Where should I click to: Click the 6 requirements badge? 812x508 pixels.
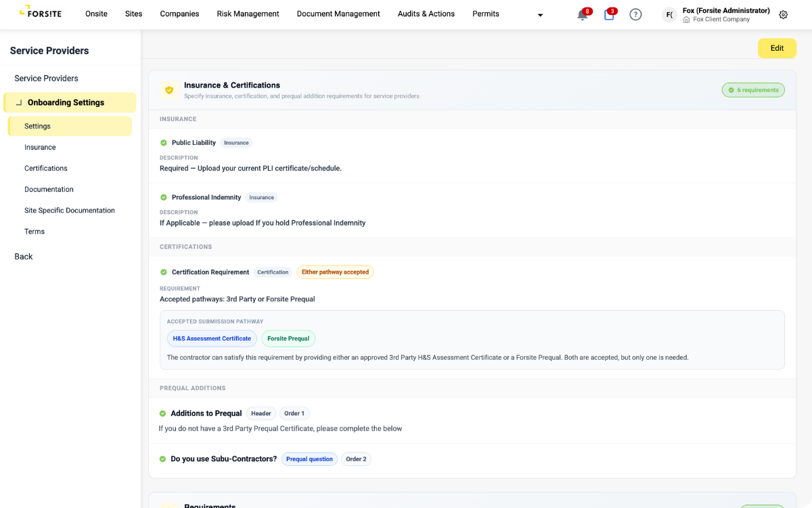pyautogui.click(x=753, y=90)
